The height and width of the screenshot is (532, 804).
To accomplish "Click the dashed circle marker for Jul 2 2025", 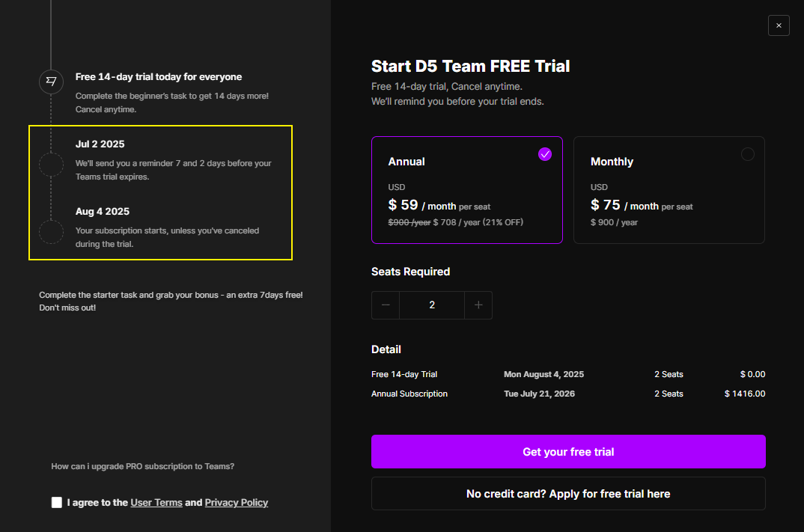I will (51, 165).
